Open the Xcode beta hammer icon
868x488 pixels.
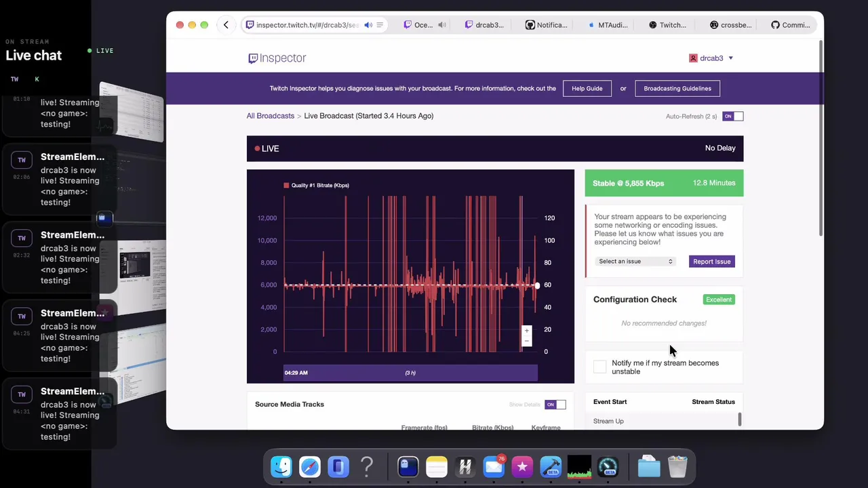coord(551,466)
